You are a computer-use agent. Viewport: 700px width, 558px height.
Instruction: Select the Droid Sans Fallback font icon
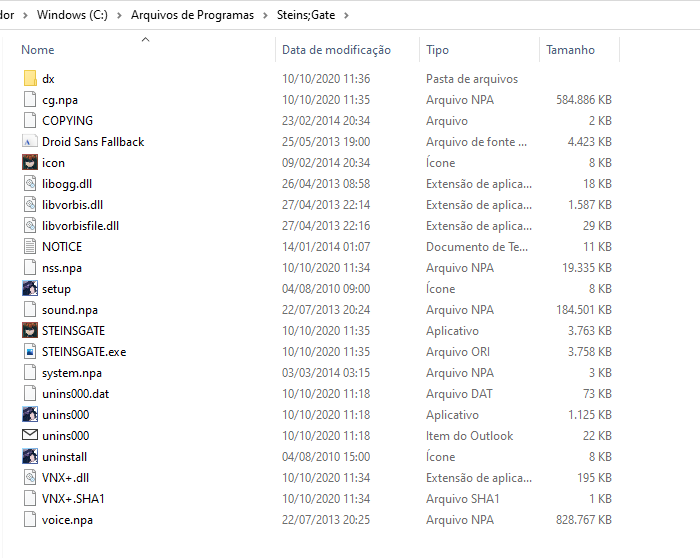point(30,142)
